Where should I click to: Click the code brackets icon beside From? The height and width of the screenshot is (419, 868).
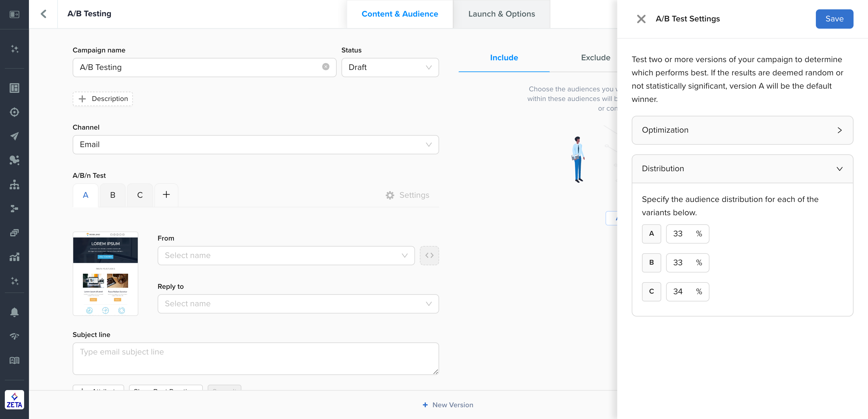click(429, 256)
